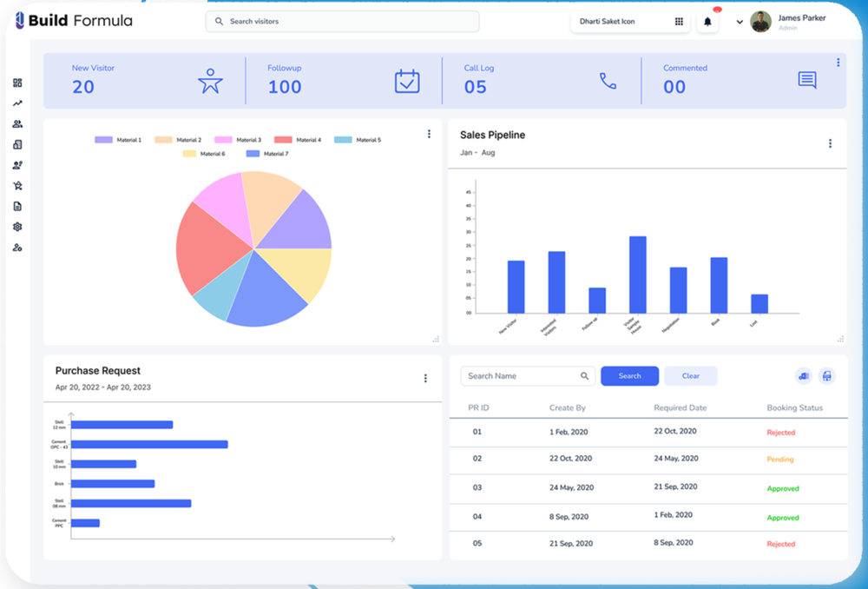Expand the user menu chevron beside avatar
This screenshot has height=589, width=868.
tap(740, 23)
